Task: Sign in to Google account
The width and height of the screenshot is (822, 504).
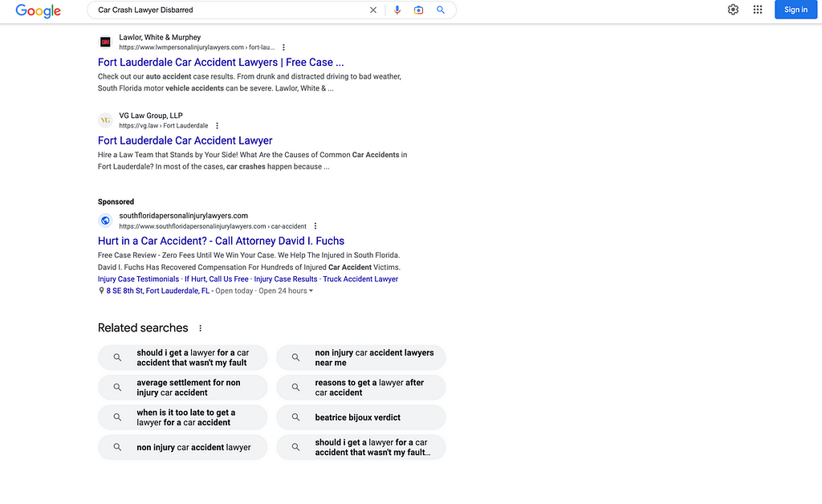Action: click(796, 10)
